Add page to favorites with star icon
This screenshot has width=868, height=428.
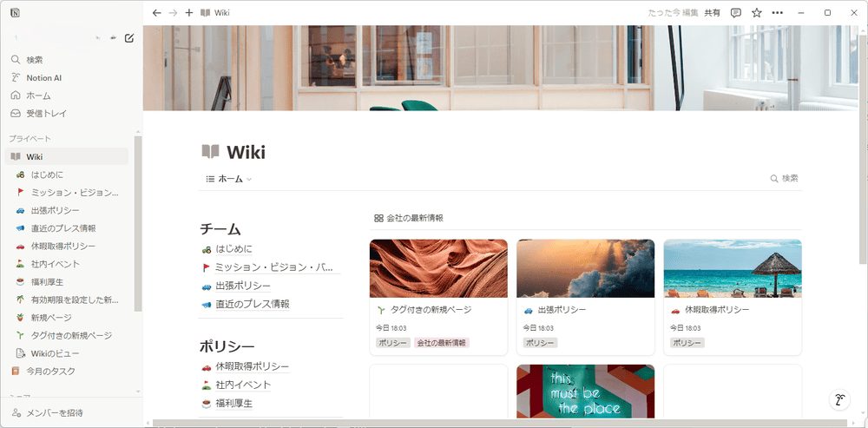click(x=756, y=13)
